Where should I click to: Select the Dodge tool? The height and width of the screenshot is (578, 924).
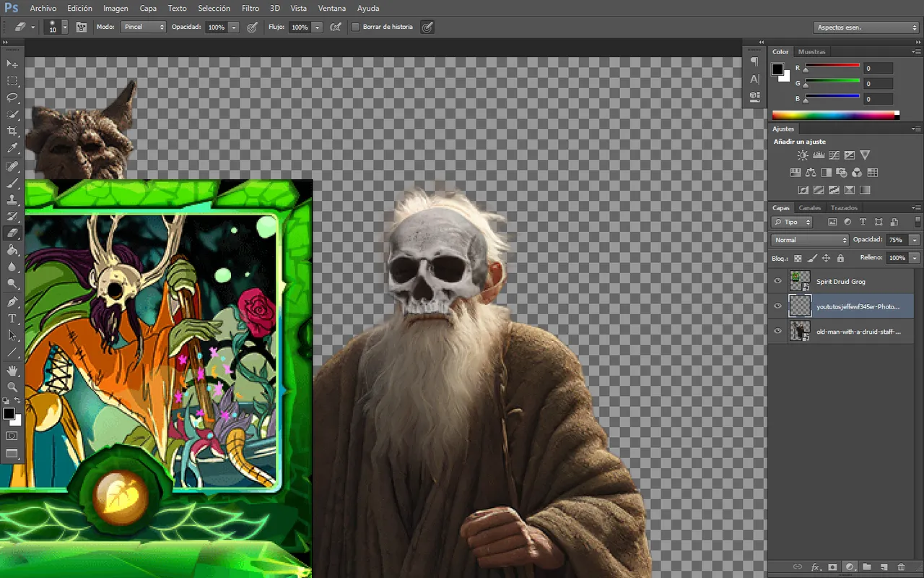[12, 283]
